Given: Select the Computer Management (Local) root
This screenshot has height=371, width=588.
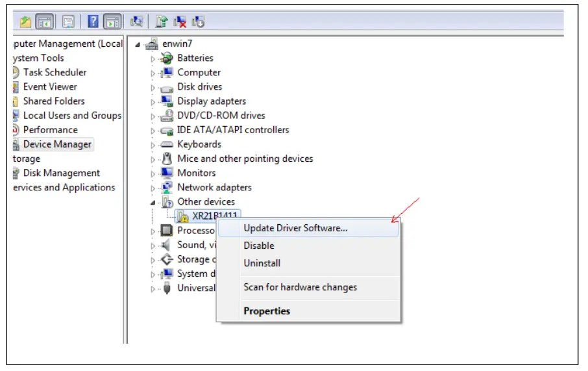Looking at the screenshot, I should 68,44.
